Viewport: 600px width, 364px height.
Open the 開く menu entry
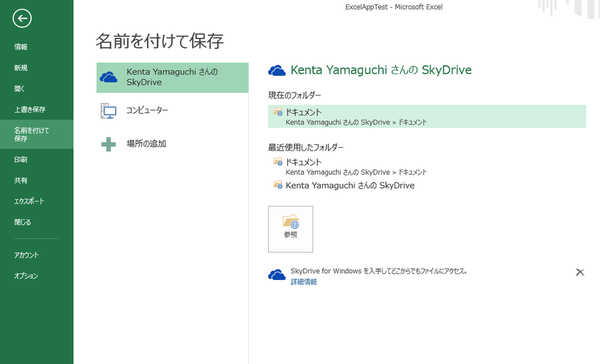[19, 88]
